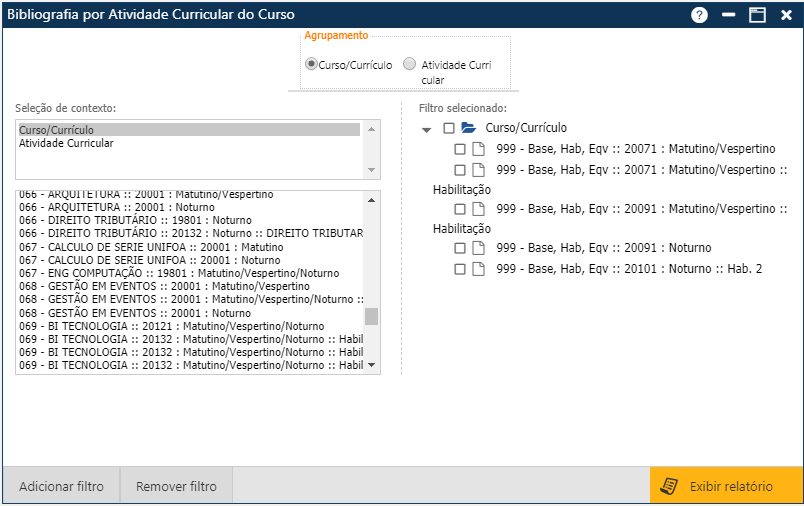Tick checkbox for 20071 Matutino/Vespertino item

460,149
